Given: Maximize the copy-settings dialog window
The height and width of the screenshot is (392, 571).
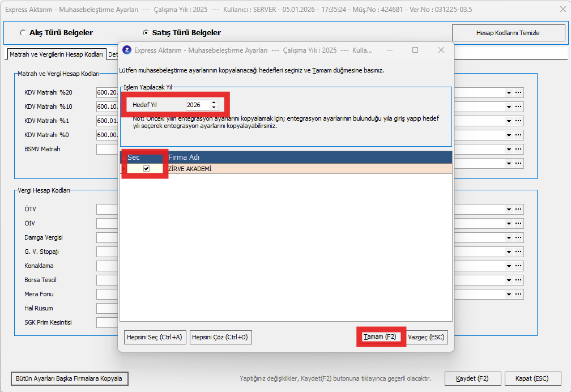Looking at the screenshot, I should click(415, 50).
